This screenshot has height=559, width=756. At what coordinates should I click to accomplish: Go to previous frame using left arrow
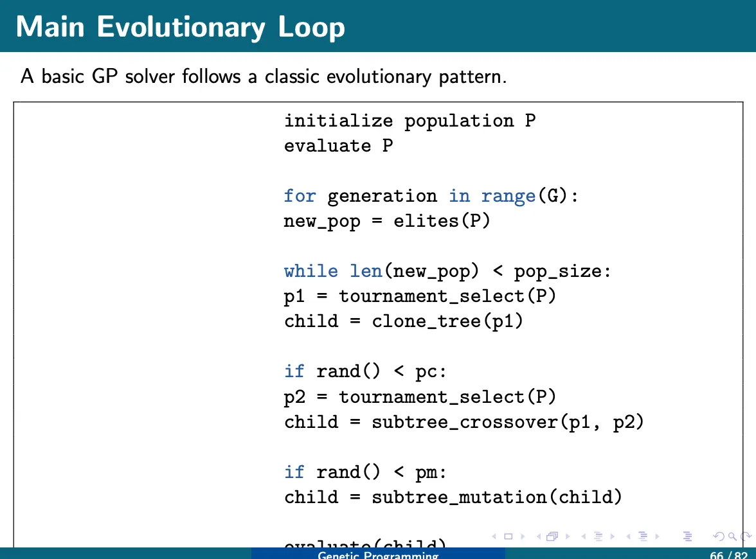pyautogui.click(x=537, y=537)
